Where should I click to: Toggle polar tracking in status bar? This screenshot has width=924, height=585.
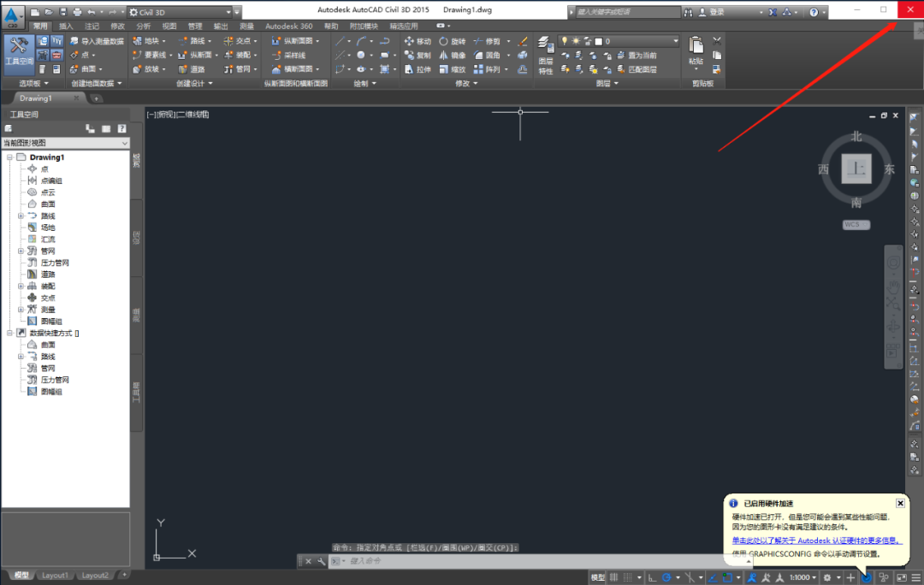click(x=666, y=577)
